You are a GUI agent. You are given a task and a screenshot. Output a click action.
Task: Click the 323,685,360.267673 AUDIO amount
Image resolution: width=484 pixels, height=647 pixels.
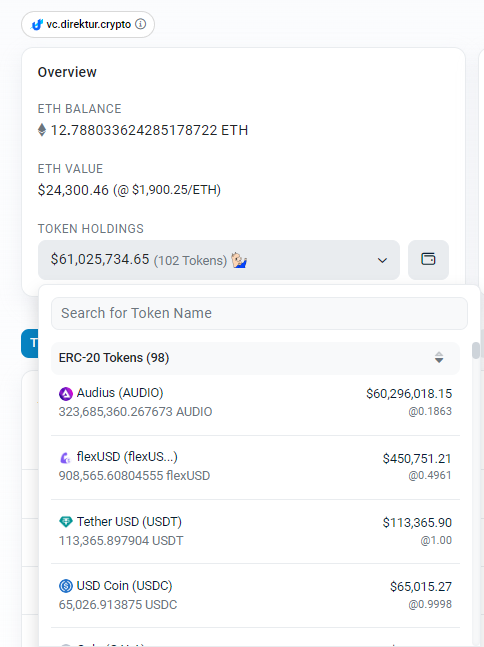(x=135, y=412)
